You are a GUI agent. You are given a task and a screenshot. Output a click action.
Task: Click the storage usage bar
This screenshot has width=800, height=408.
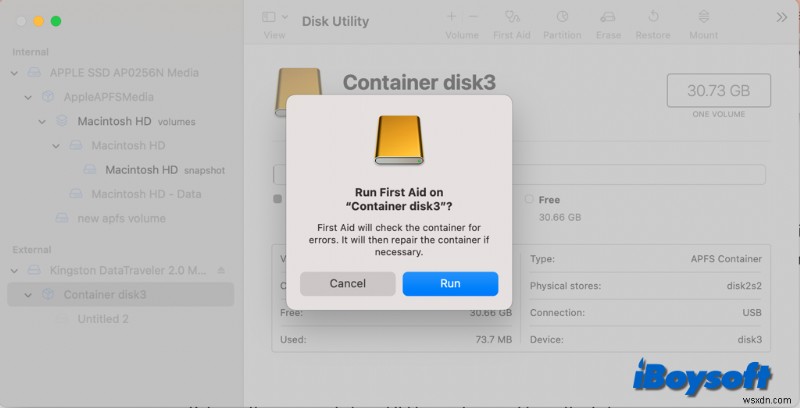tap(519, 174)
